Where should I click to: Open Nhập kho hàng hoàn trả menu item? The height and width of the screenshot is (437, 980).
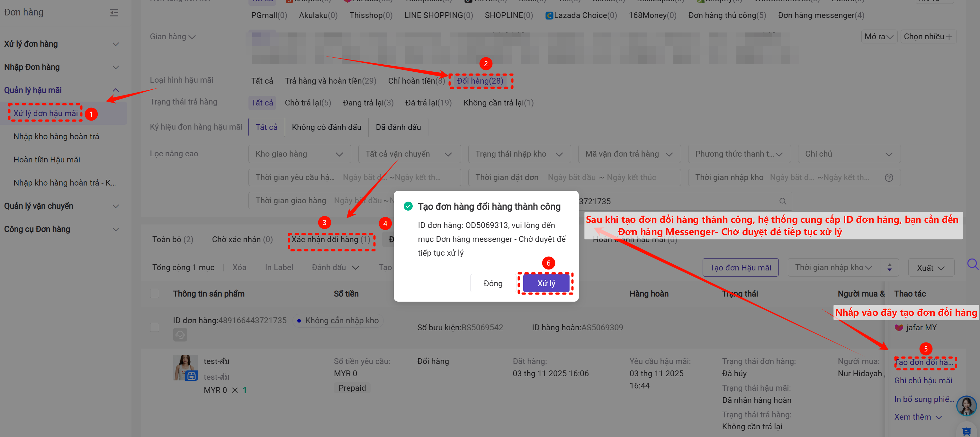coord(56,136)
